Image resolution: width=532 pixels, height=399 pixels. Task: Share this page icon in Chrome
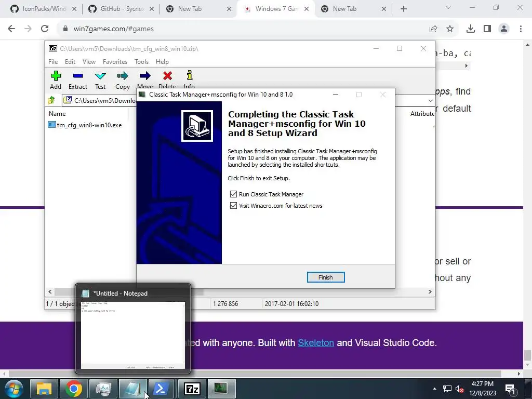tap(433, 29)
